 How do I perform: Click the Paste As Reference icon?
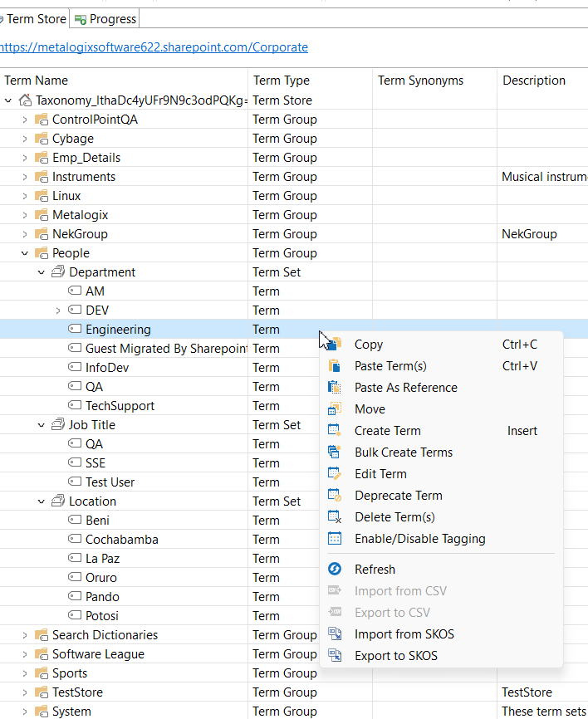(x=336, y=388)
